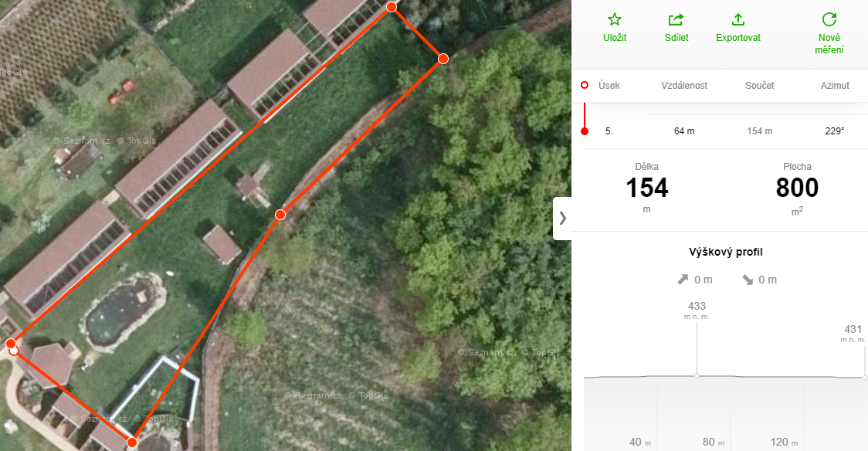Screen dimensions: 868x451
Task: Click the measurement point at the top of the map
Action: point(392,7)
